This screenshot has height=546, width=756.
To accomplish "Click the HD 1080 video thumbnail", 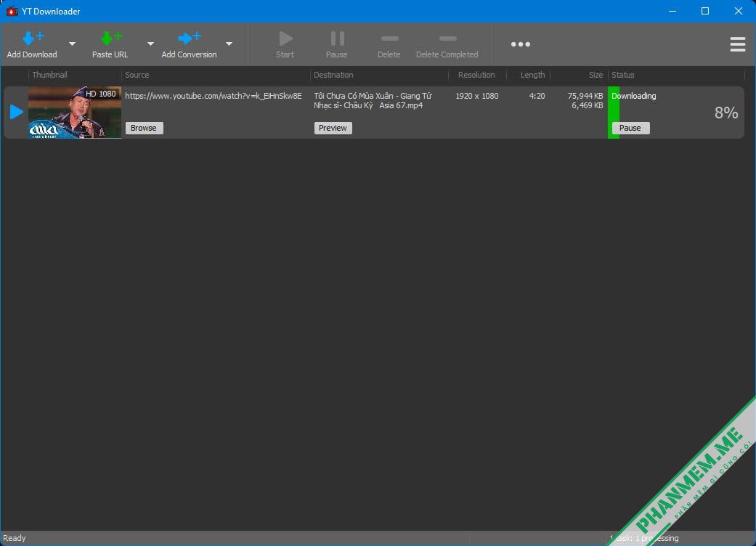I will click(75, 113).
